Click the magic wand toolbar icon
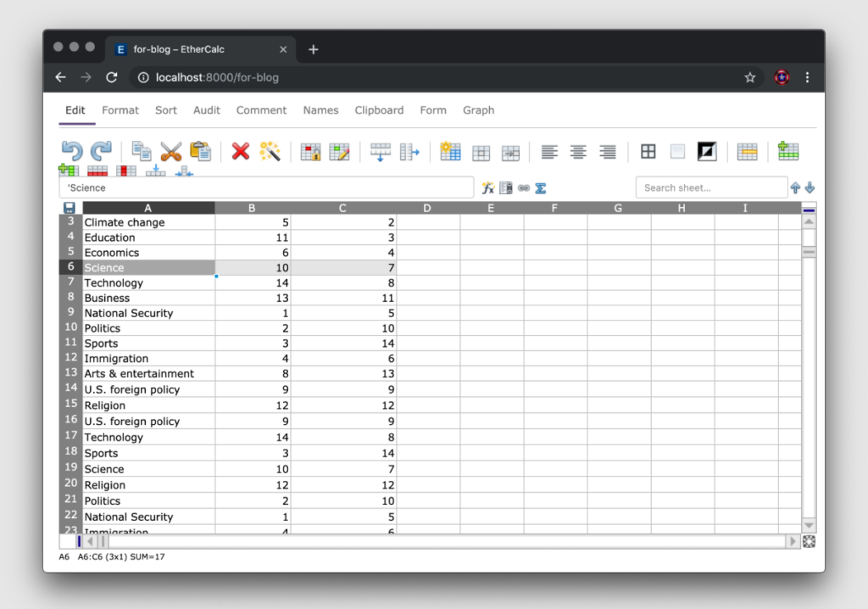Viewport: 868px width, 609px height. (270, 152)
